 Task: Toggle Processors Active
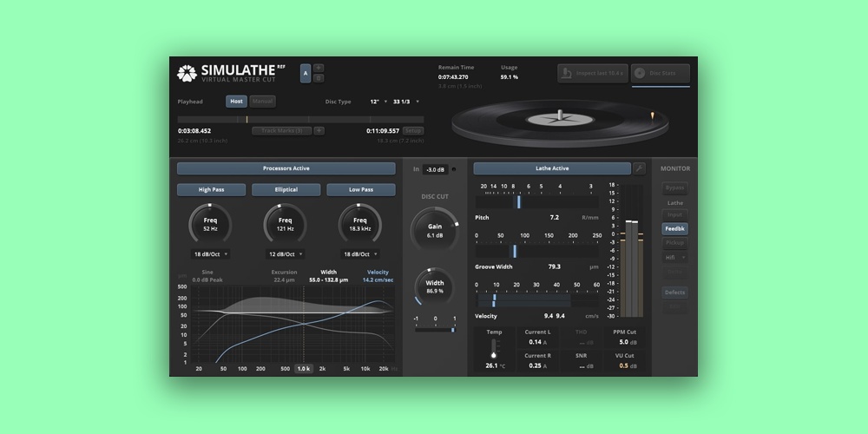coord(286,168)
